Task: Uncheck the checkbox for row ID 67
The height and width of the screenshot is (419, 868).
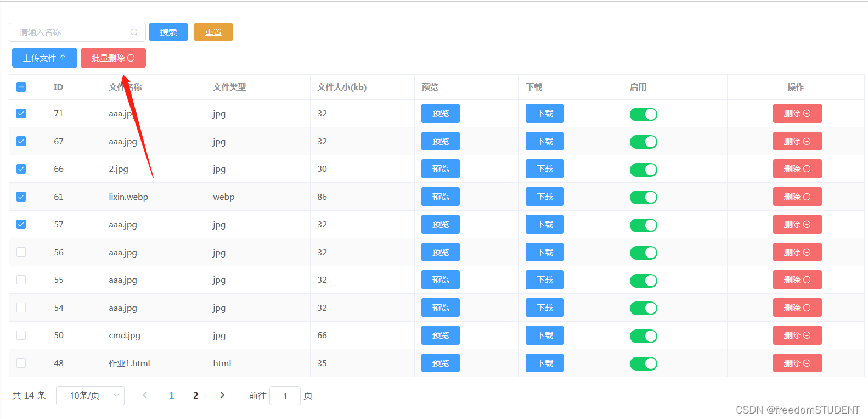Action: (x=21, y=141)
